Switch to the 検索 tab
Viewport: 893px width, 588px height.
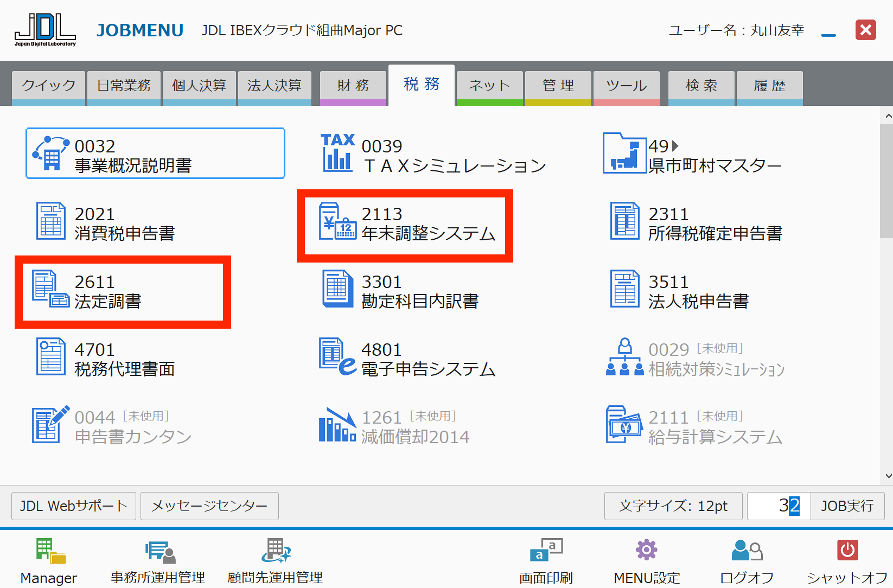click(x=701, y=87)
